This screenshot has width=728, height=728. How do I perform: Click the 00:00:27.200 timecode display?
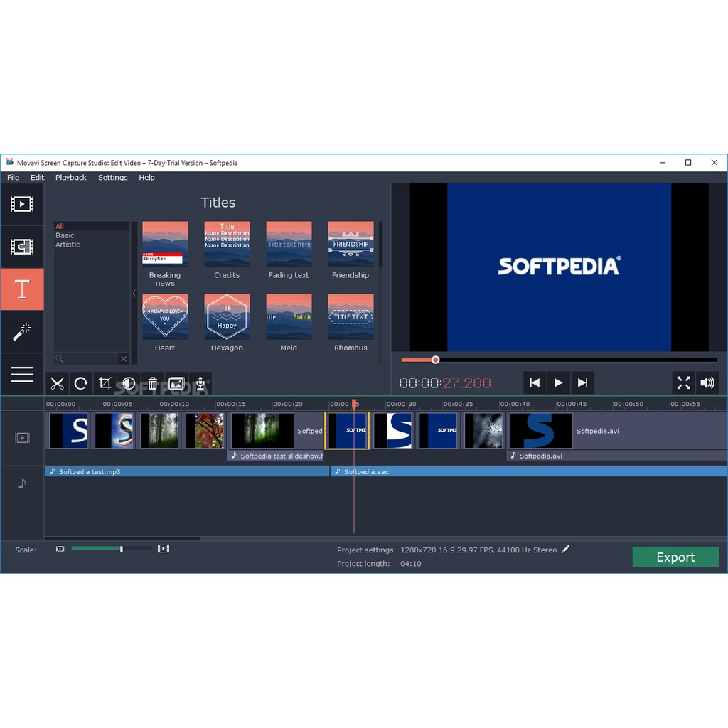click(x=445, y=383)
